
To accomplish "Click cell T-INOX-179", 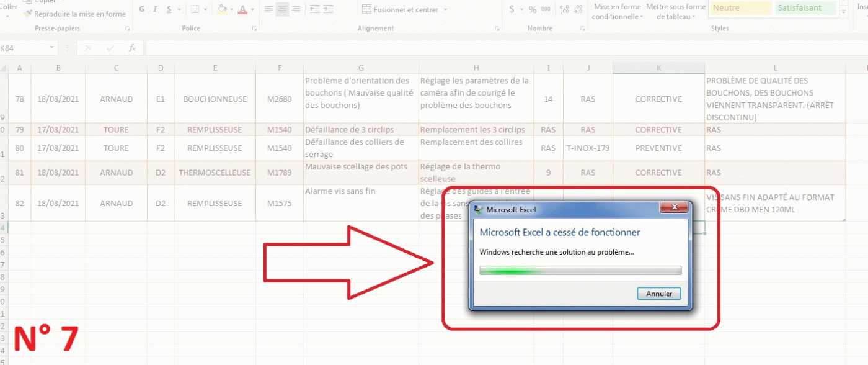I will 588,148.
